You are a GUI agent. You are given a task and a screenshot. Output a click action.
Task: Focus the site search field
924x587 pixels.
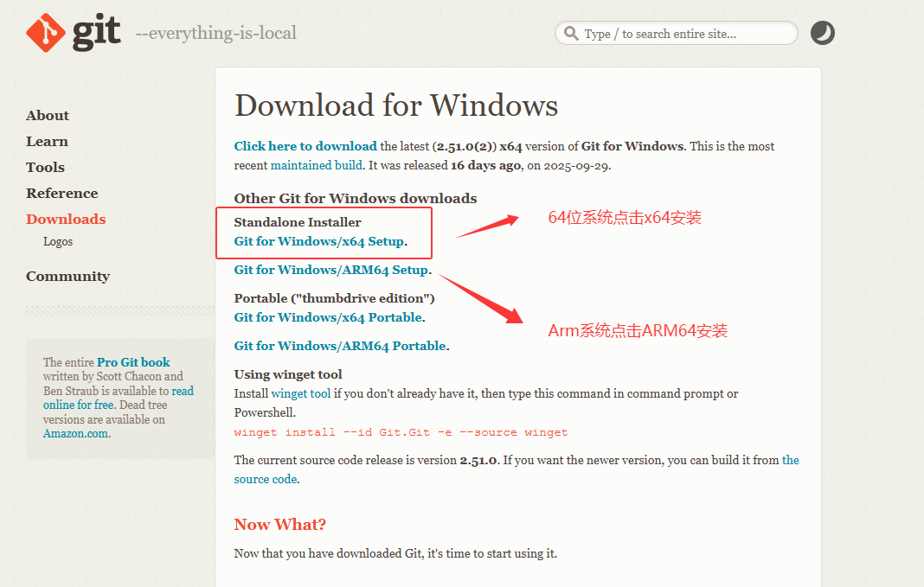coord(676,33)
